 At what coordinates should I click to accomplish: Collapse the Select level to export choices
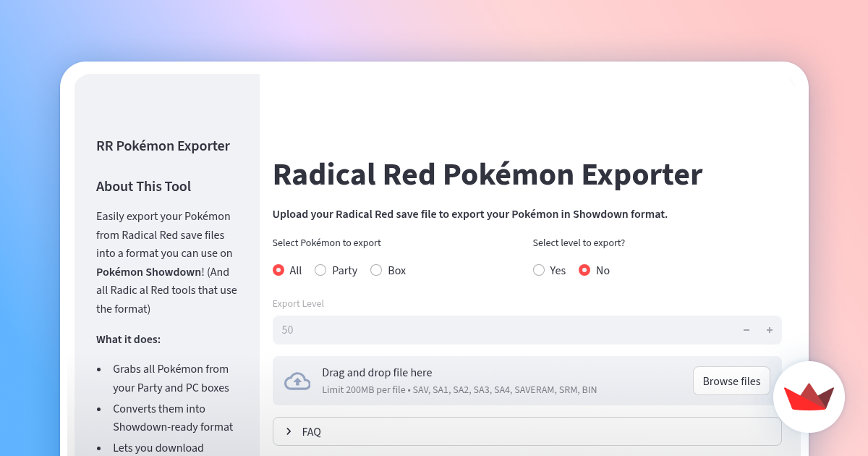point(579,242)
